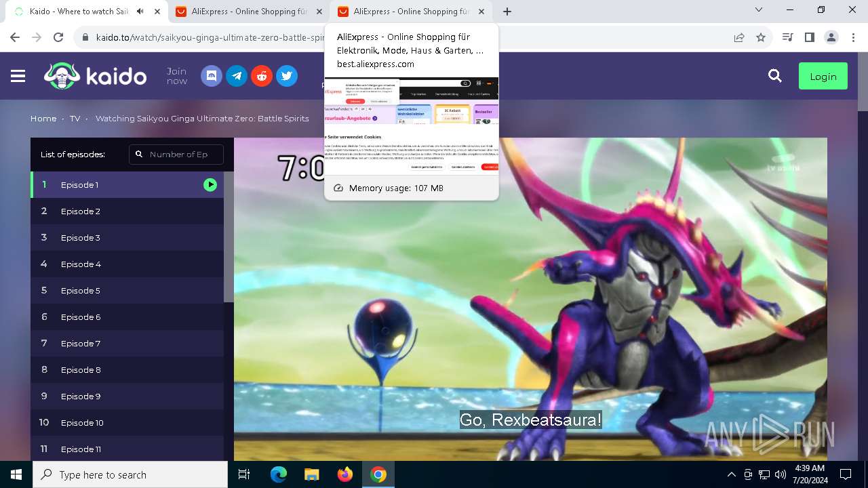Open the taskbar clock and date
This screenshot has width=868, height=488.
tap(809, 474)
